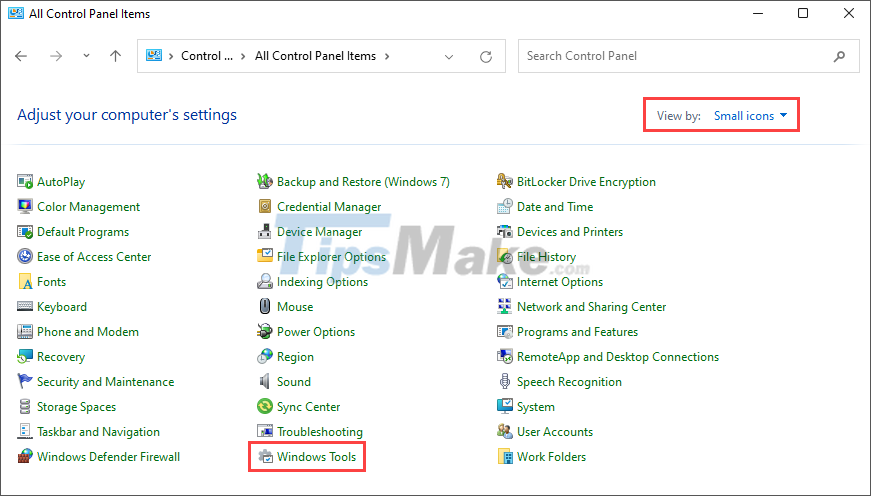Click the Speech Recognition microphone icon
This screenshot has height=496, width=871.
pyautogui.click(x=505, y=382)
